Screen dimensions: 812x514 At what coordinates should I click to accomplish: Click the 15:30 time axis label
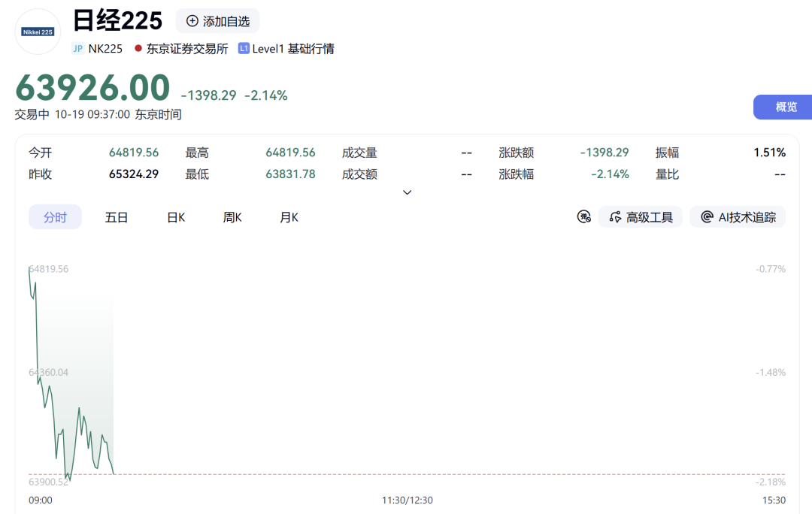click(x=774, y=500)
